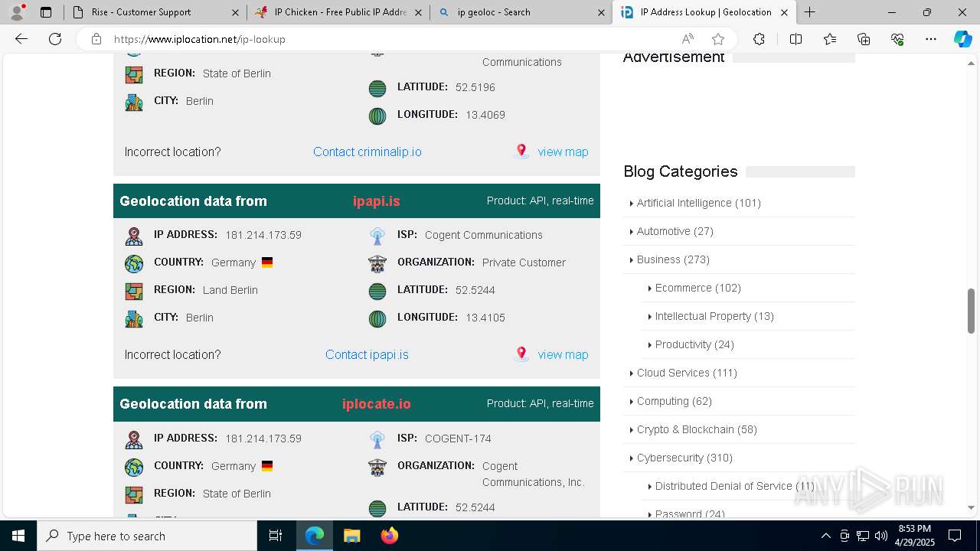
Task: Open the volume control in system tray
Action: click(x=880, y=536)
